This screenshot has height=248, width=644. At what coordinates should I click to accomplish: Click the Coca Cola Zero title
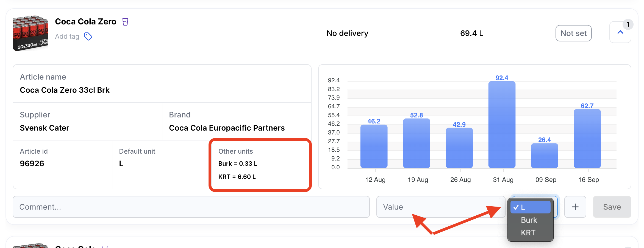click(85, 21)
